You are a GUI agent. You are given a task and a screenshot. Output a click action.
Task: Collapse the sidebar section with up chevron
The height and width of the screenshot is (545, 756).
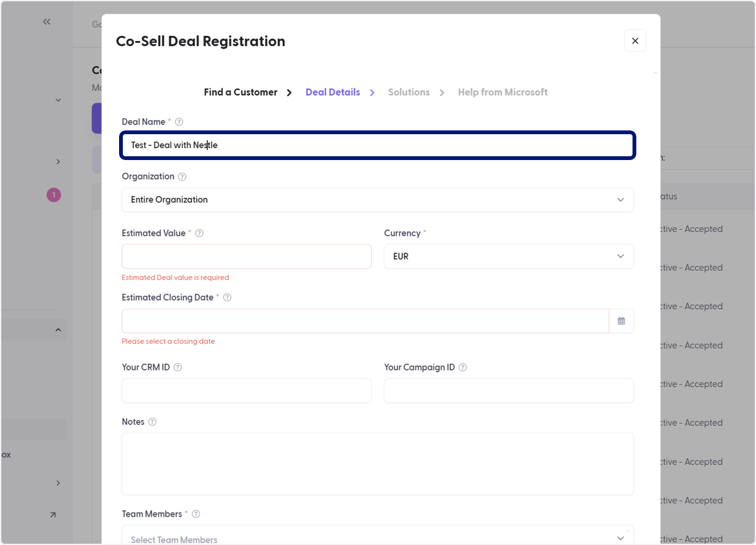pyautogui.click(x=58, y=330)
